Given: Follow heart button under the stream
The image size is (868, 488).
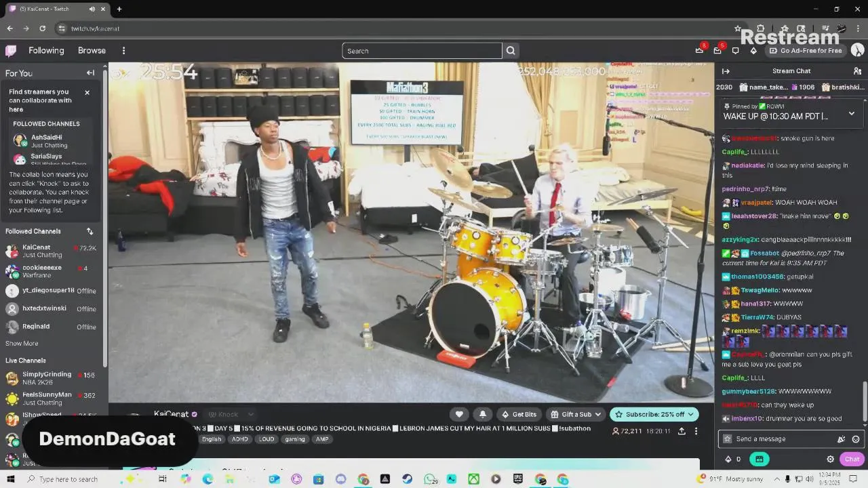Looking at the screenshot, I should 459,414.
